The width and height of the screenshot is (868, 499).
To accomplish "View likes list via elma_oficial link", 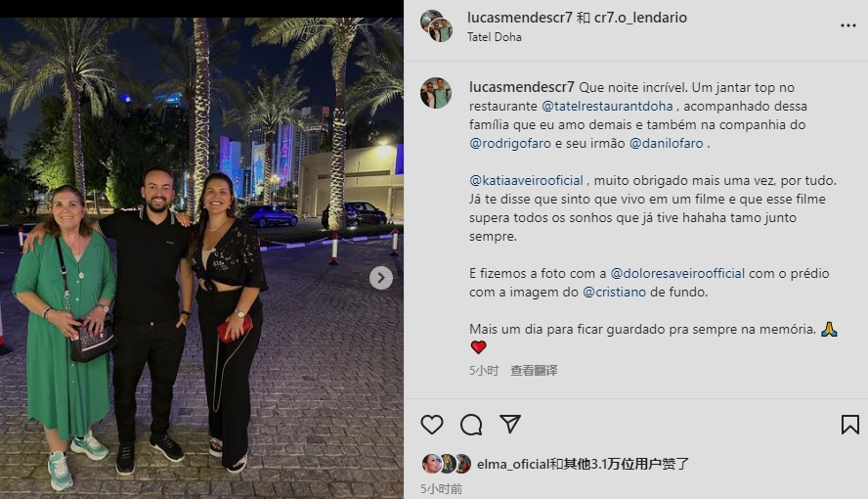I will point(512,464).
